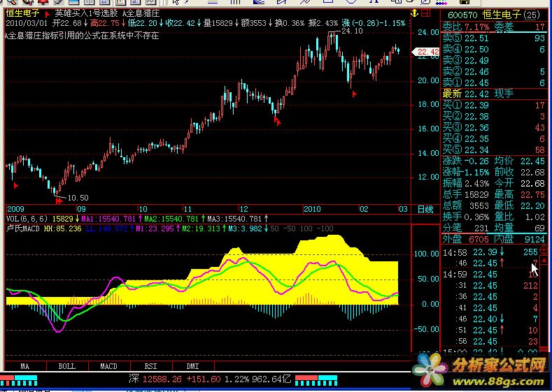Click the red buy-signal arrow below 20.00 dip
Screen dimensions: 552x392
pyautogui.click(x=355, y=94)
